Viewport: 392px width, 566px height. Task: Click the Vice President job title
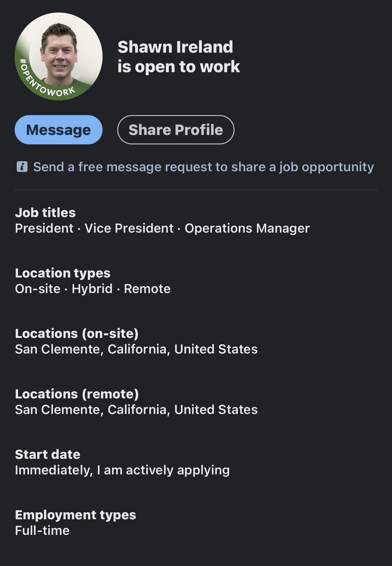tap(129, 228)
